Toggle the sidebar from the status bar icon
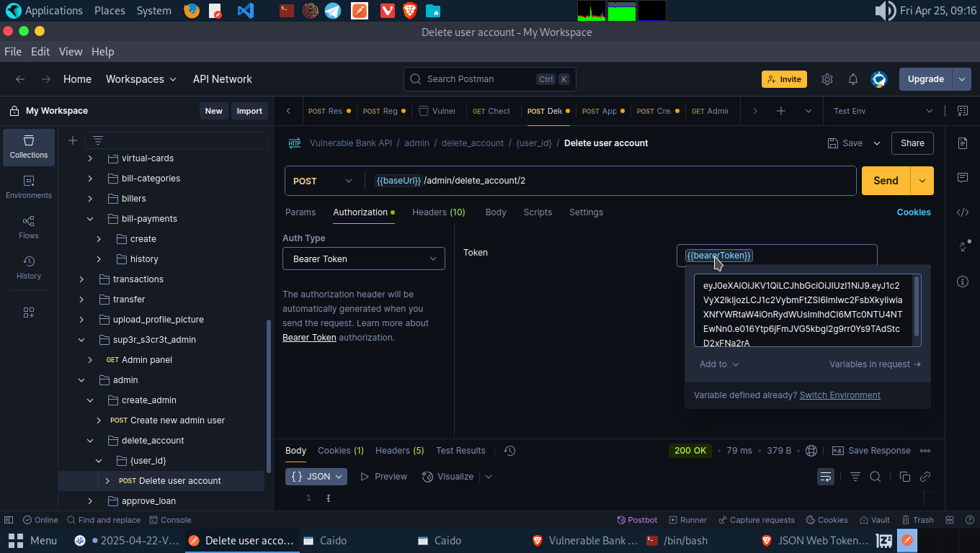 click(9, 520)
